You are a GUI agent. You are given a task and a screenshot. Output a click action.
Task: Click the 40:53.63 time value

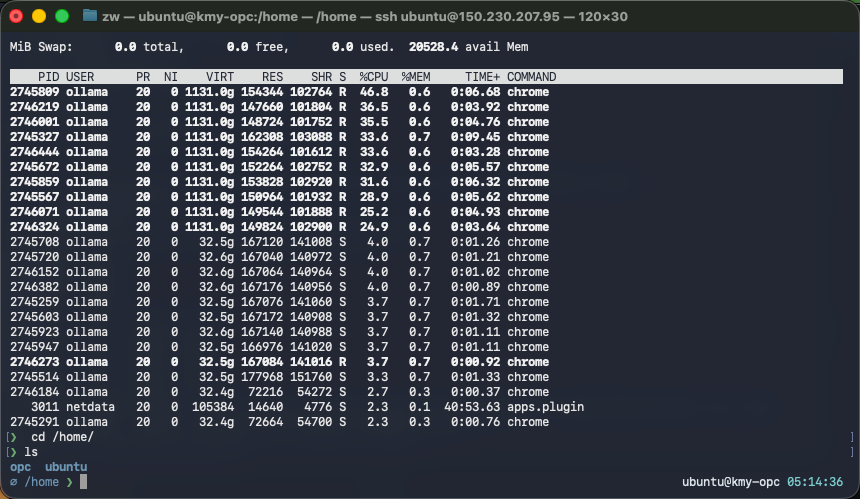(x=472, y=407)
